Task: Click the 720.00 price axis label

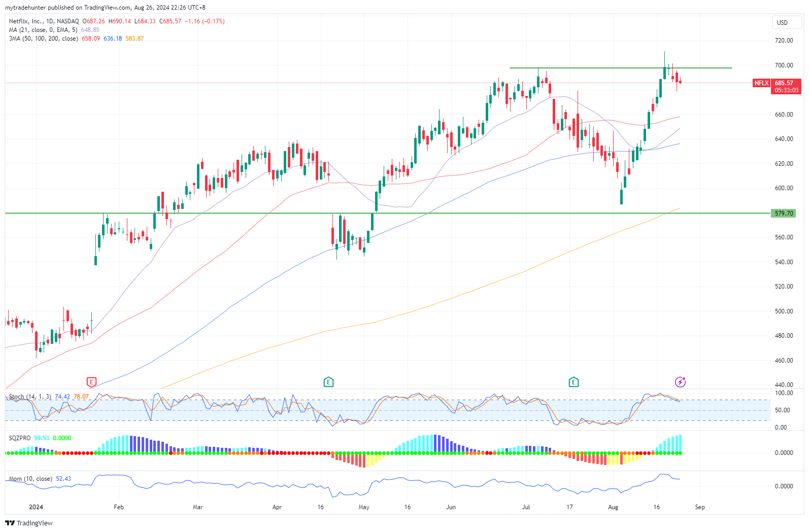Action: pyautogui.click(x=784, y=41)
